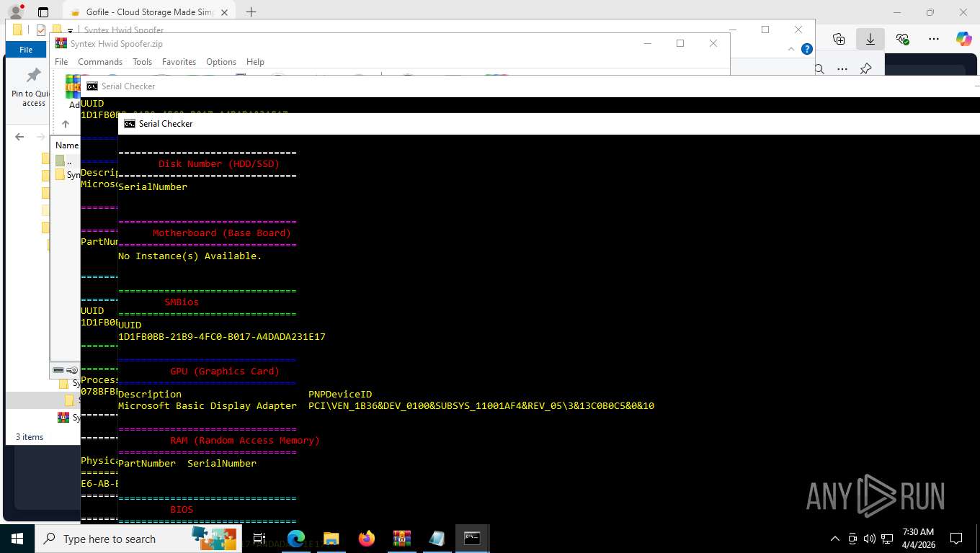Open Windows Start menu
This screenshot has height=553, width=980.
tap(17, 539)
